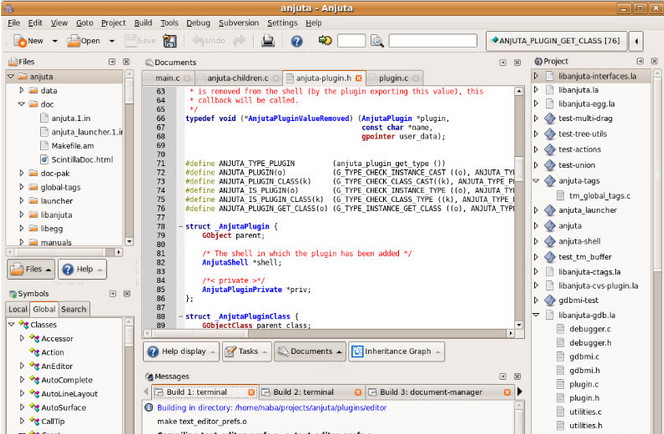Image resolution: width=664 pixels, height=434 pixels.
Task: Click the Save toolbar button
Action: click(140, 41)
